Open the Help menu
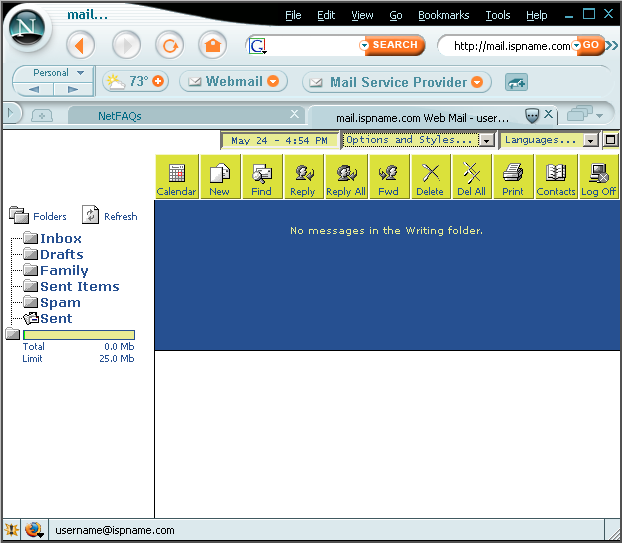This screenshot has height=543, width=622. [537, 15]
